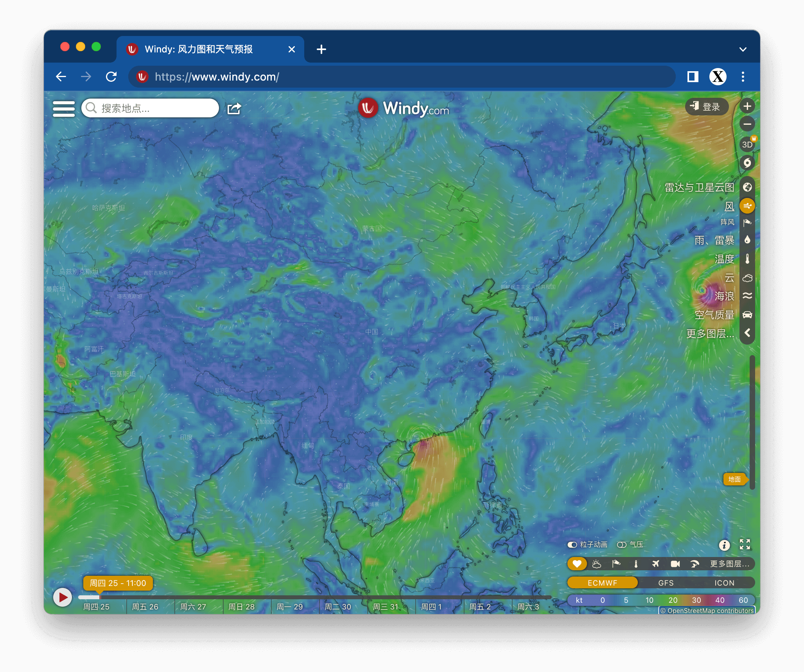Viewport: 804px width, 672px height.
Task: Click the Thursday 25 - 11:00 time label
Action: (x=118, y=583)
